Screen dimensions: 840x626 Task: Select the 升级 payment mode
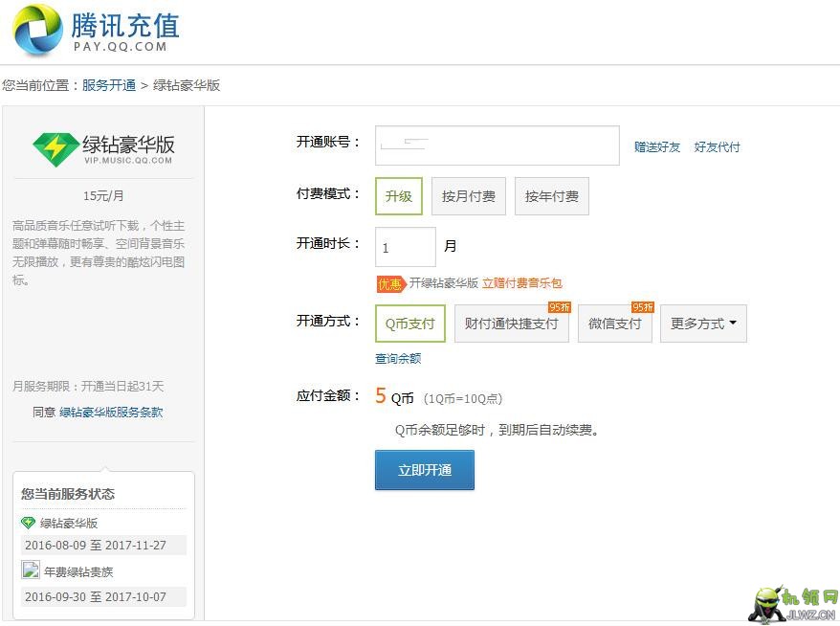click(x=399, y=196)
